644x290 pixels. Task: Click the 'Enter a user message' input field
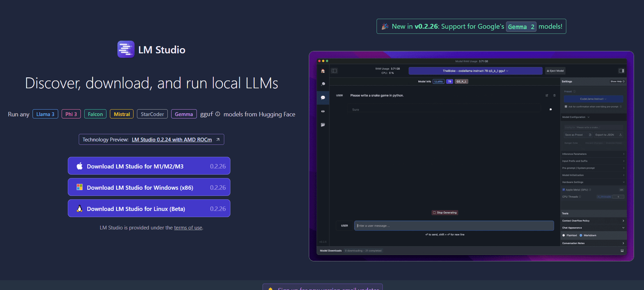pyautogui.click(x=454, y=226)
